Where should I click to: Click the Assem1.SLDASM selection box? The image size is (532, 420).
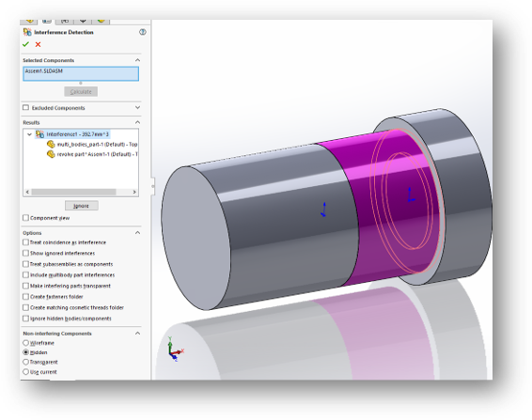[x=81, y=73]
